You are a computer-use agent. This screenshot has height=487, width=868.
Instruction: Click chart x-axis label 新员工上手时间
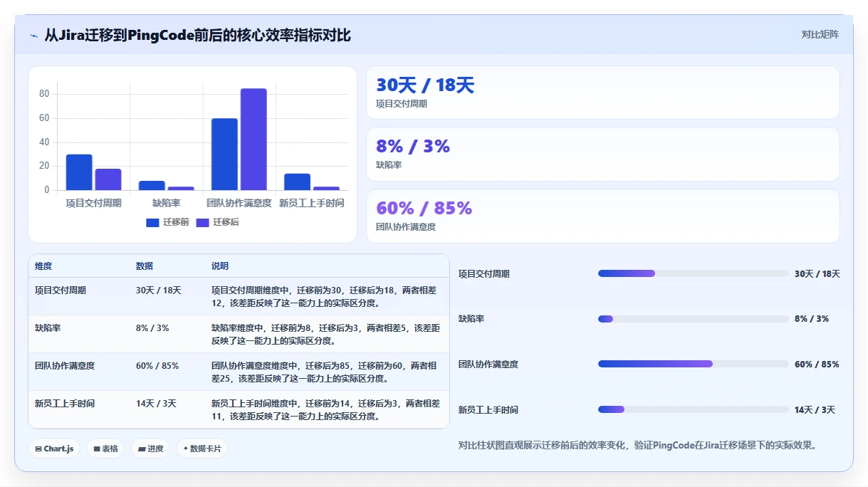point(311,203)
